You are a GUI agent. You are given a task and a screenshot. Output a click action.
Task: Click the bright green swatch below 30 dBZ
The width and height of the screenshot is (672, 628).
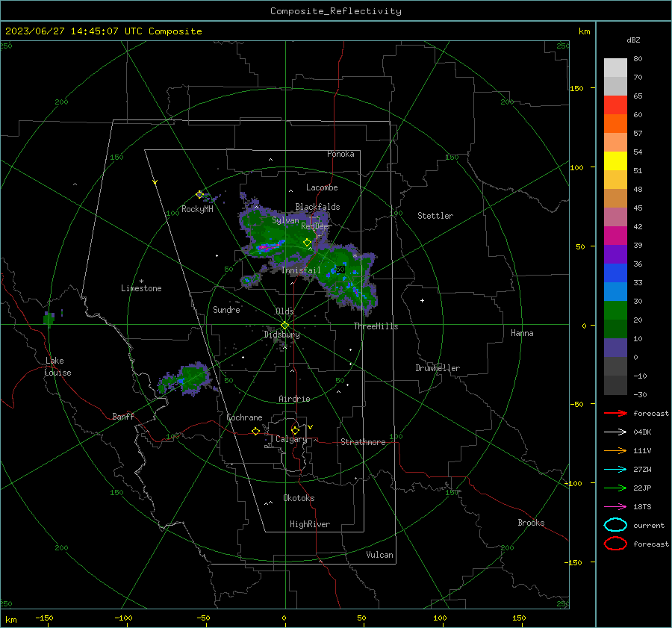tap(615, 311)
